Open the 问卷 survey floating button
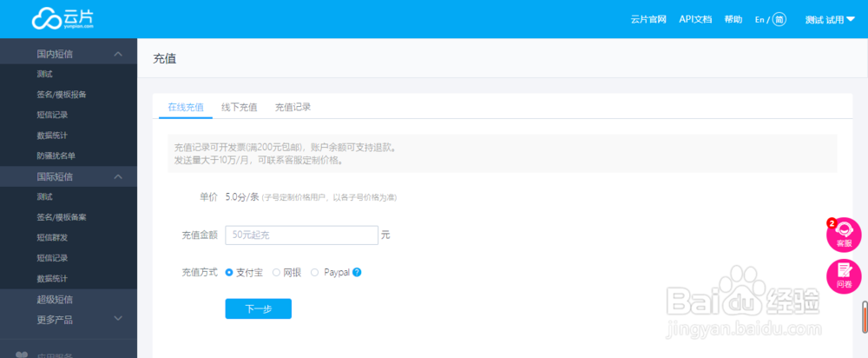868x358 pixels. (844, 276)
